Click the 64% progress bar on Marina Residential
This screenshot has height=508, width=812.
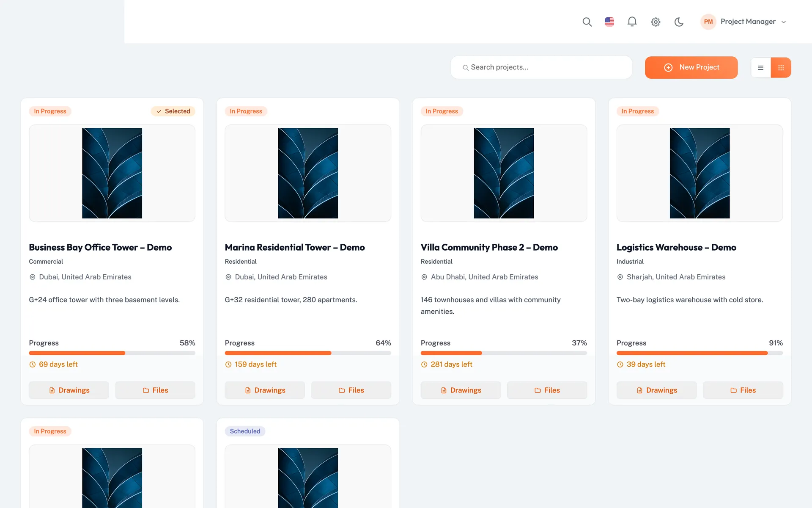coord(308,353)
